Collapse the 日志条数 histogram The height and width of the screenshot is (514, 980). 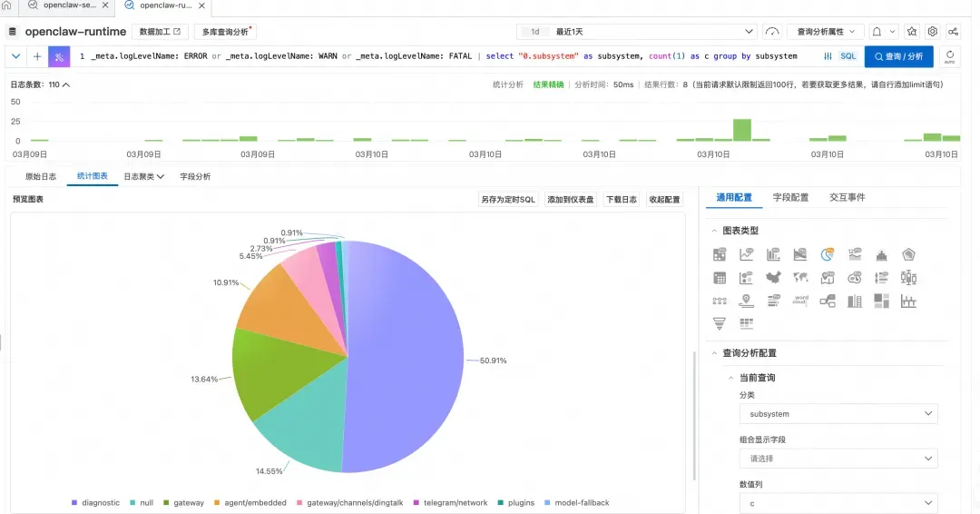65,84
